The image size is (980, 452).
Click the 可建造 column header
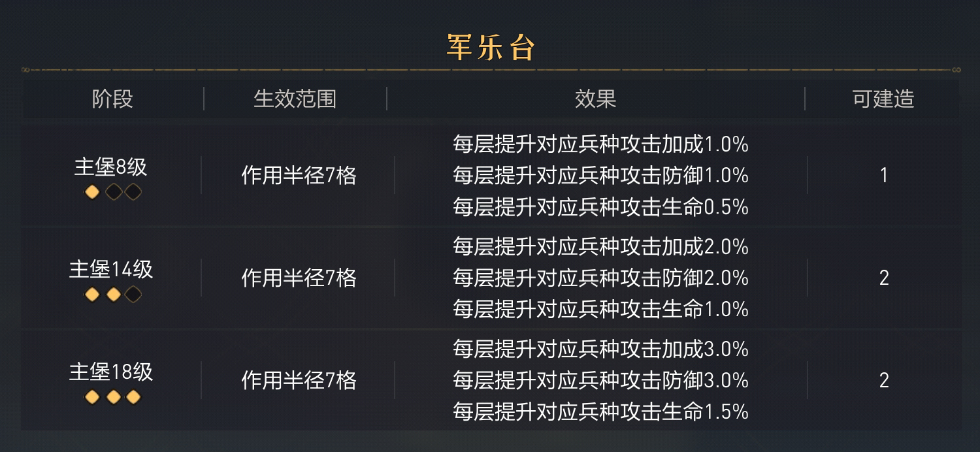point(883,99)
